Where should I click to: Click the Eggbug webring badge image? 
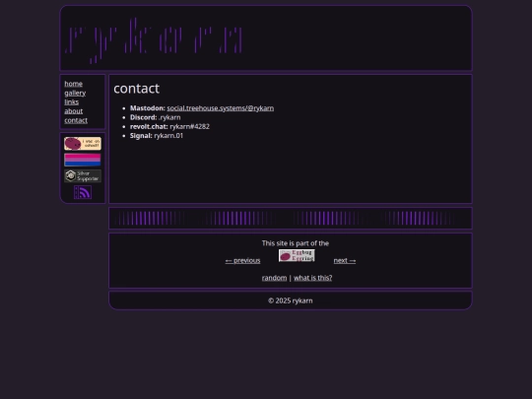pyautogui.click(x=297, y=255)
